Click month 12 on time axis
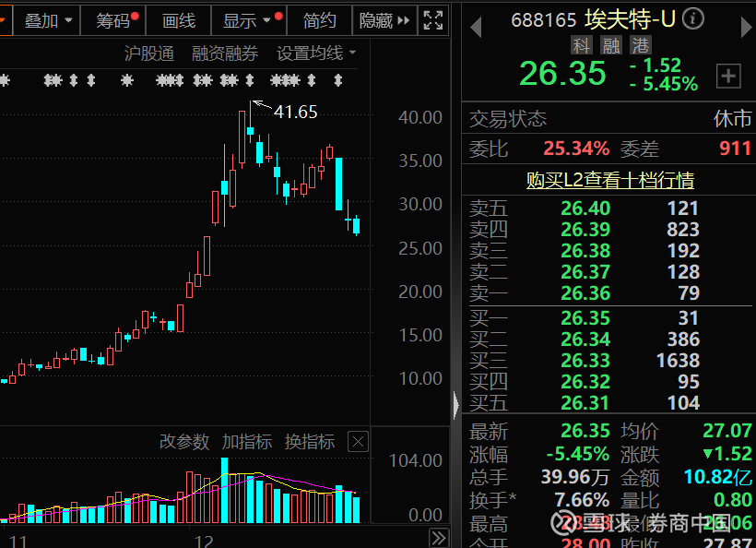The width and height of the screenshot is (756, 548). click(x=204, y=542)
